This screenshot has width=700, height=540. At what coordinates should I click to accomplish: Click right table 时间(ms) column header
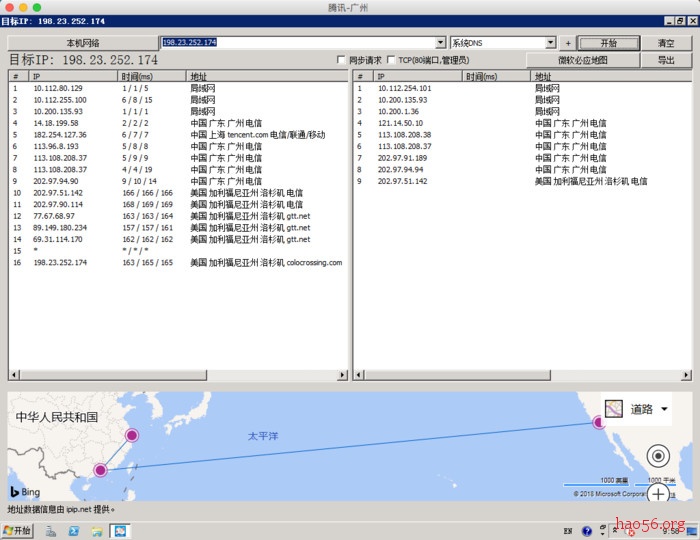(x=496, y=76)
